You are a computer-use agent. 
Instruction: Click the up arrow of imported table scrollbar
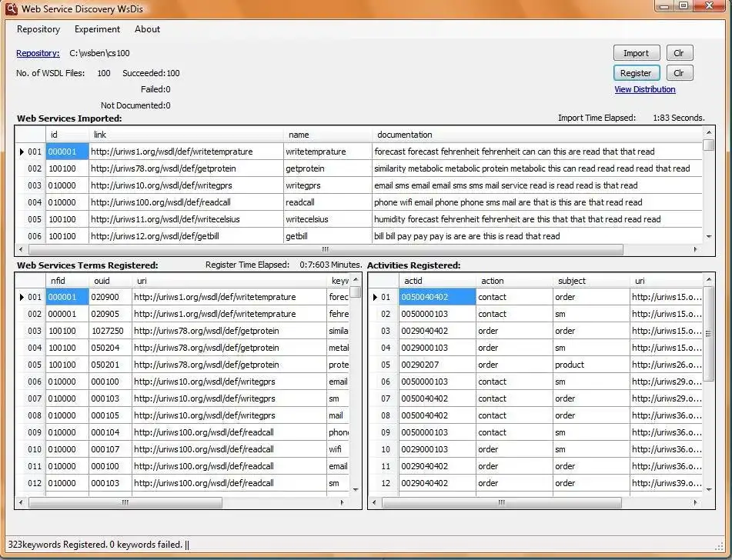(x=709, y=133)
